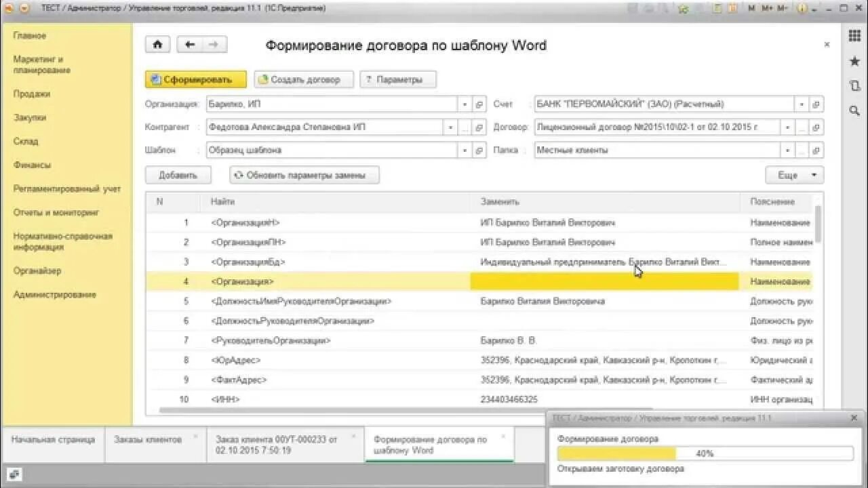868x488 pixels.
Task: Open the Главное section
Action: pyautogui.click(x=30, y=35)
